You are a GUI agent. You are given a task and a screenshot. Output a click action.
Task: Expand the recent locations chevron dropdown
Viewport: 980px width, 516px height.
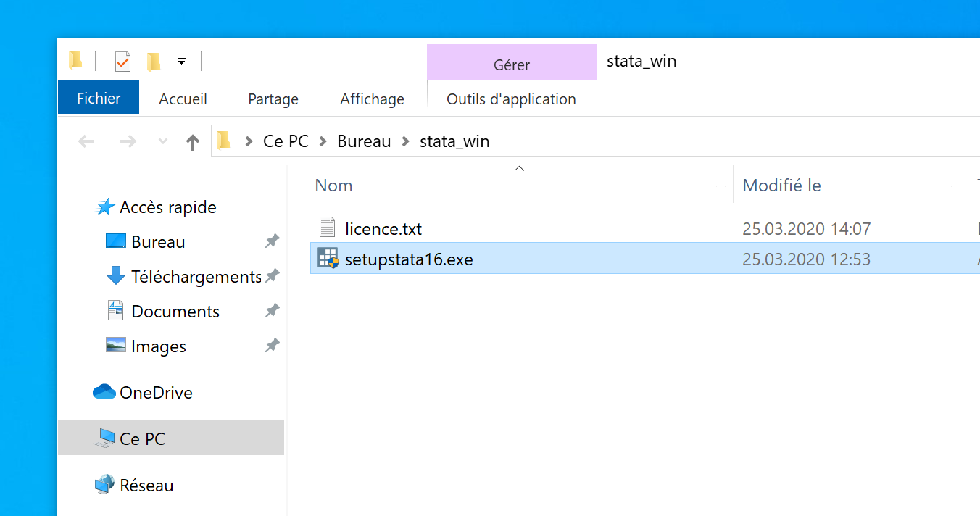[x=162, y=142]
